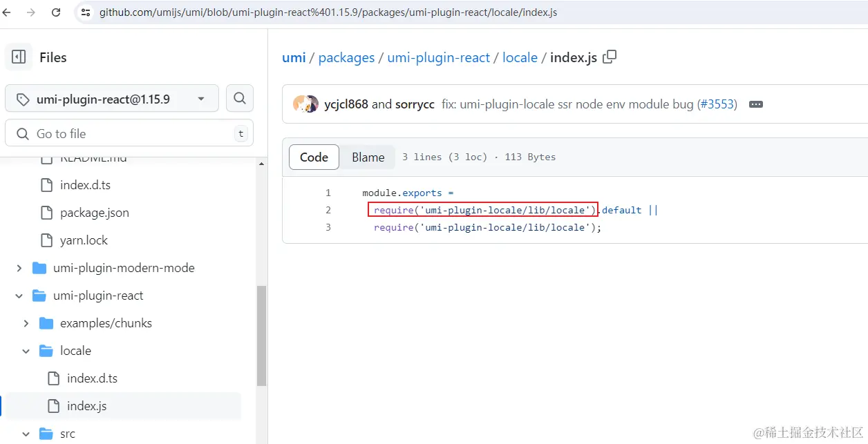
Task: Open ycjcl868 author profile link
Action: [346, 104]
